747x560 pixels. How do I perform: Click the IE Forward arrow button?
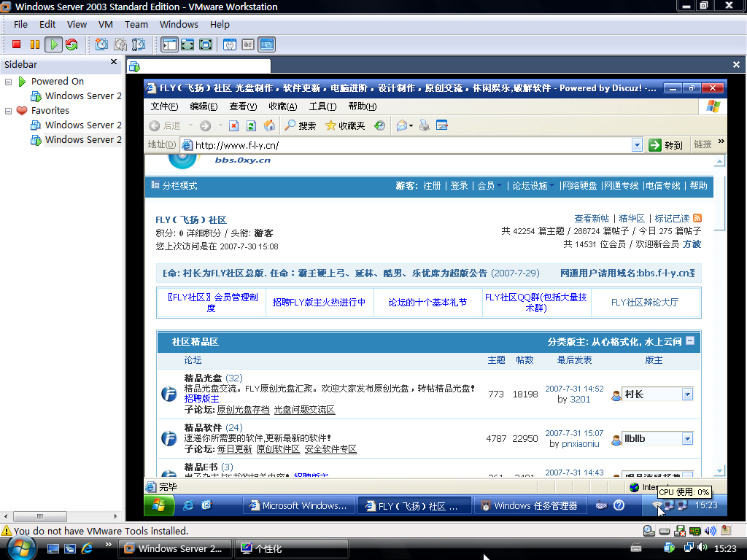click(205, 125)
